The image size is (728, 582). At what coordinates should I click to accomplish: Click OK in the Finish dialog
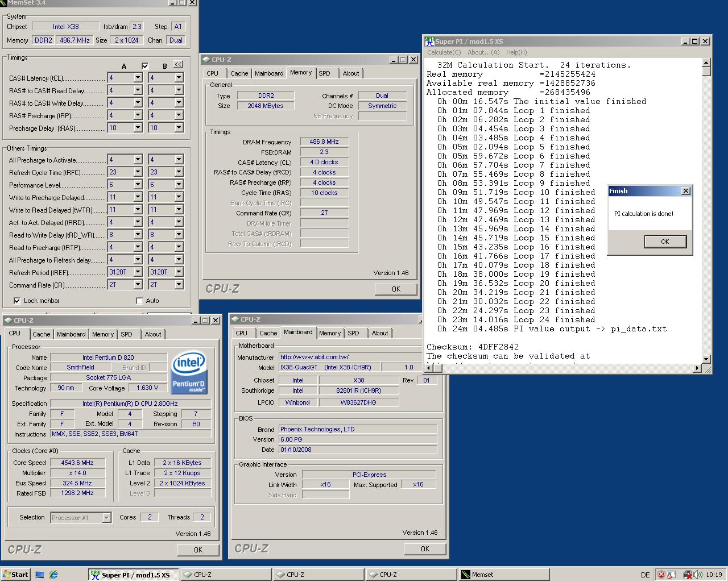pyautogui.click(x=665, y=242)
